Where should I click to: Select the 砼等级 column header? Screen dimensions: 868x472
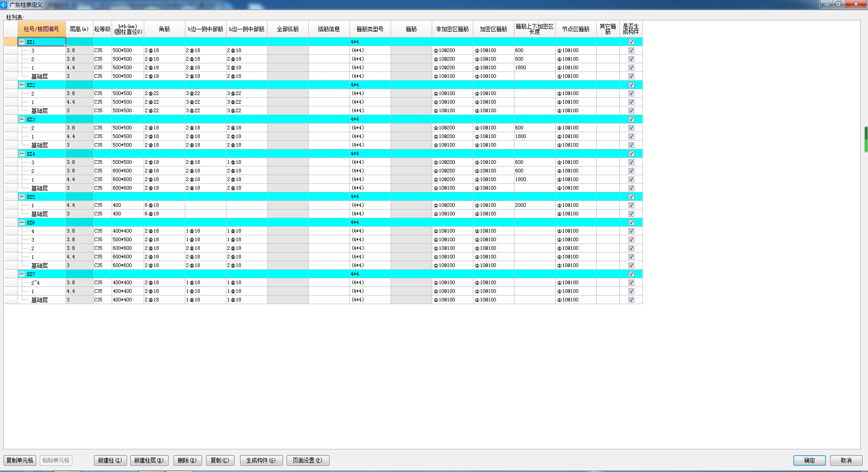click(103, 29)
